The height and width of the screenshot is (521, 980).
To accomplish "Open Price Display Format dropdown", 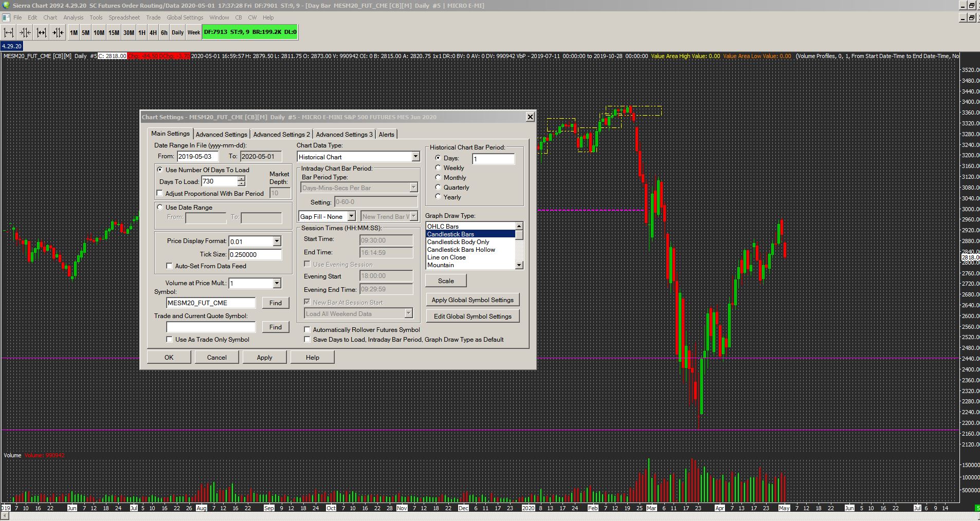I will pos(277,241).
